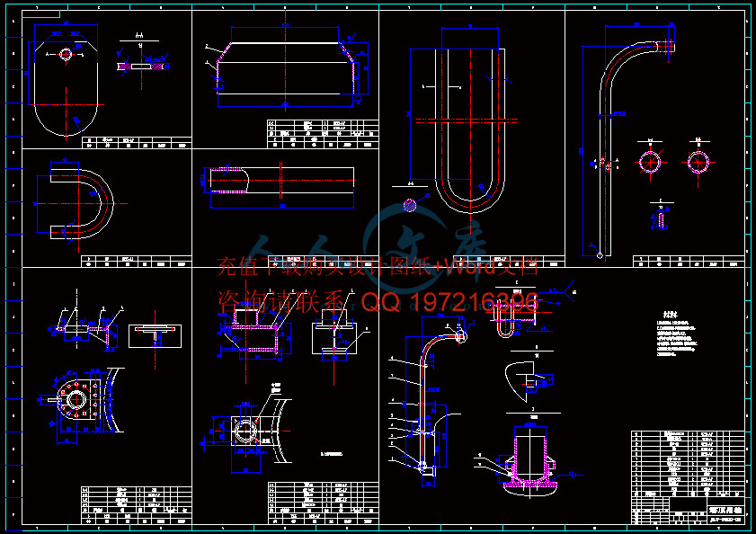Viewport: 756px width, 534px height.
Task: Click the A-A hatched section view bar
Action: [142, 67]
